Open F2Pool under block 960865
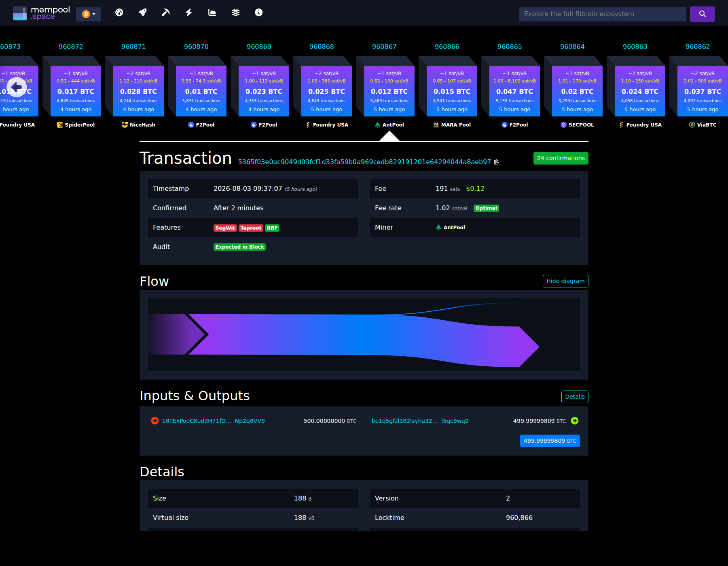Image resolution: width=728 pixels, height=566 pixels. [x=514, y=125]
